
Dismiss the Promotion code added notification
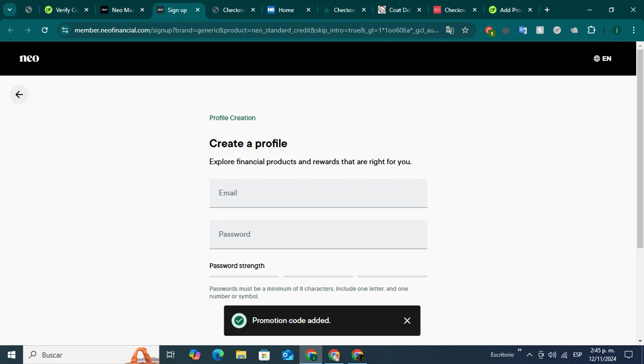pyautogui.click(x=407, y=321)
